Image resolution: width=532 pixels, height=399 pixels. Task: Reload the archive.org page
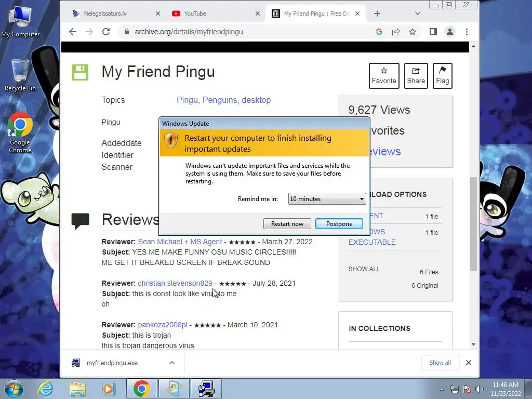(106, 32)
